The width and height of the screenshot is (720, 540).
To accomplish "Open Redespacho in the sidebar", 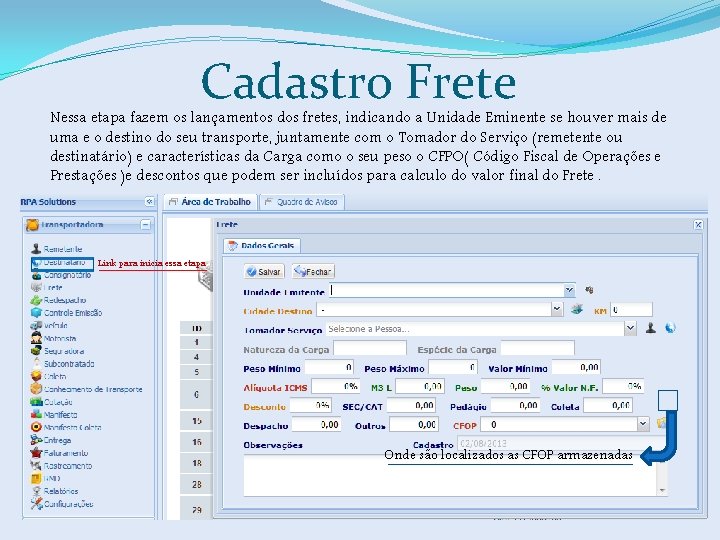I will [x=59, y=300].
